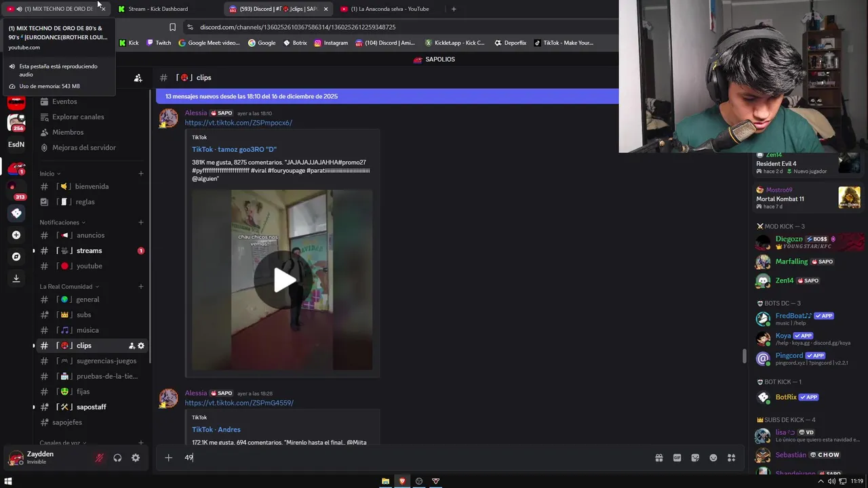Download apps icon in server list
This screenshot has width=868, height=488.
(16, 279)
